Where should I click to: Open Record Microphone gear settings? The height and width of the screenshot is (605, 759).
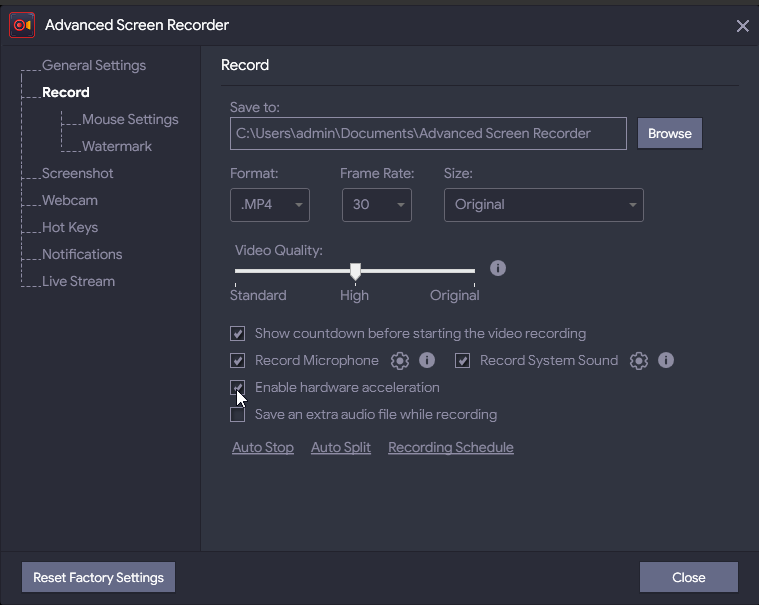point(400,361)
